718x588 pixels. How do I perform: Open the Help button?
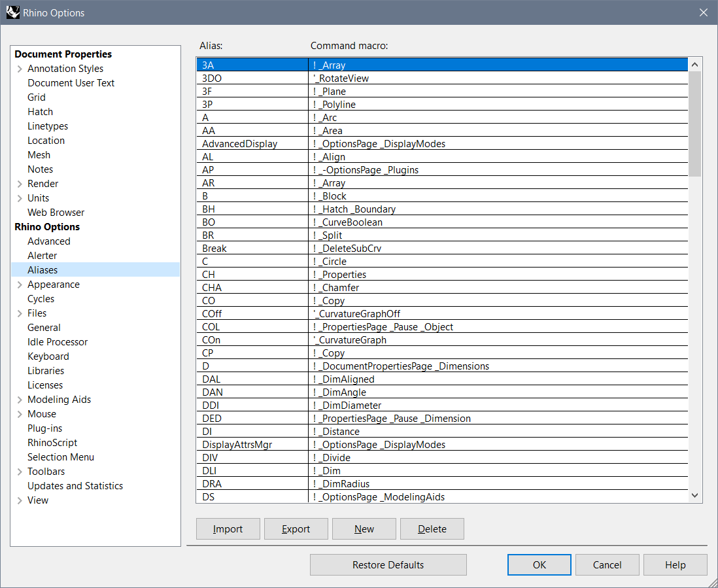pyautogui.click(x=675, y=564)
